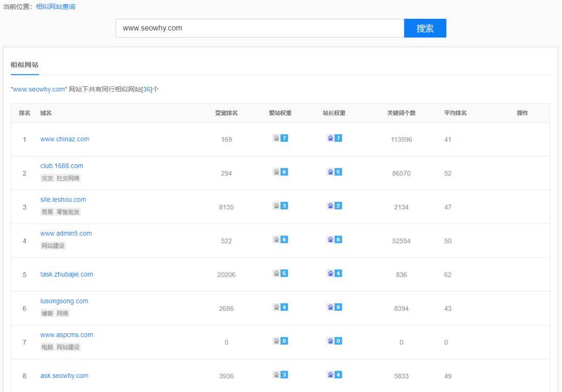Click the 站长权重 5 badge for club.1688.com
The width and height of the screenshot is (562, 392).
[x=335, y=172]
